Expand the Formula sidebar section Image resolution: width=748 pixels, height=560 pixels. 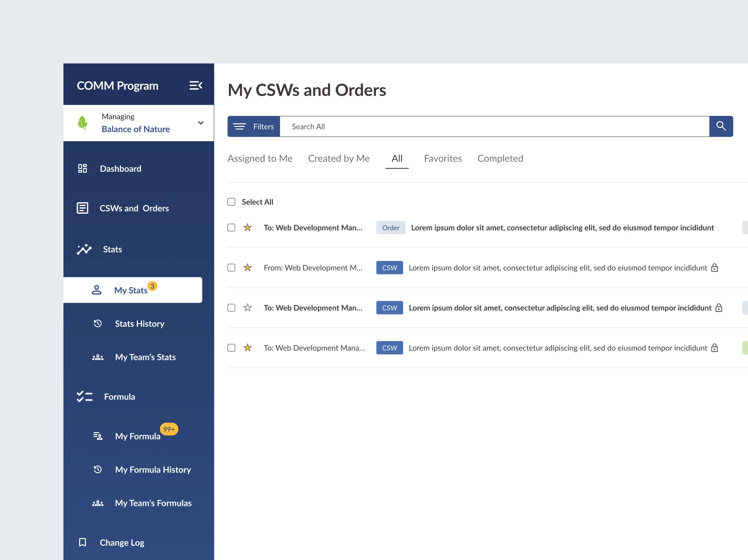pos(119,397)
